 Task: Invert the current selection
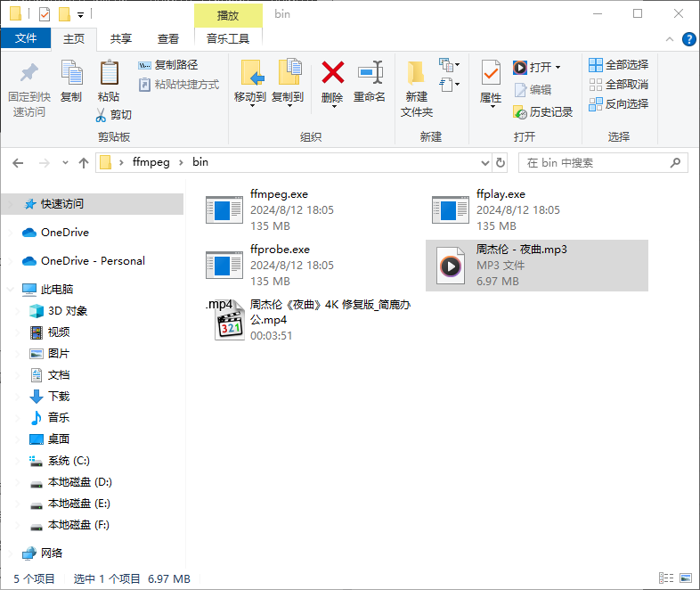tap(618, 104)
